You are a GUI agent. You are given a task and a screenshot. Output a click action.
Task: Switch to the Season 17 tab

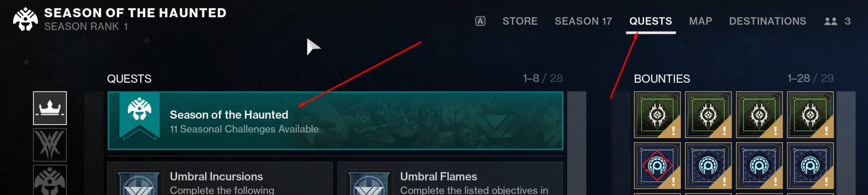coord(583,21)
